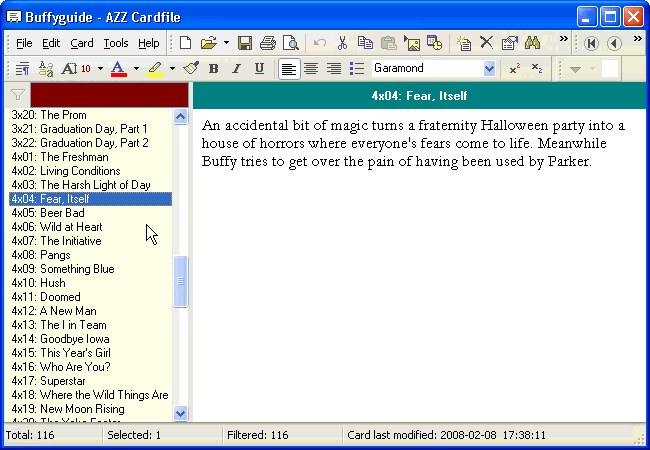Toggle bullet list

pos(357,68)
